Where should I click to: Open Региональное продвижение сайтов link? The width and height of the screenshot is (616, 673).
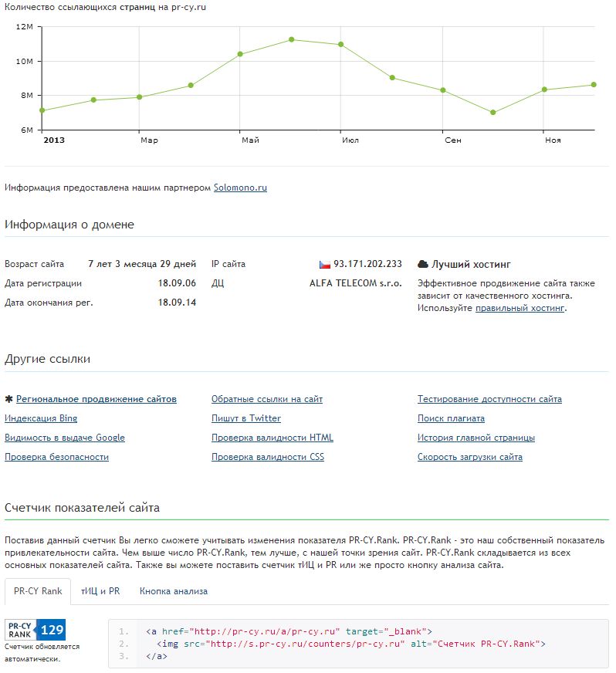point(96,399)
